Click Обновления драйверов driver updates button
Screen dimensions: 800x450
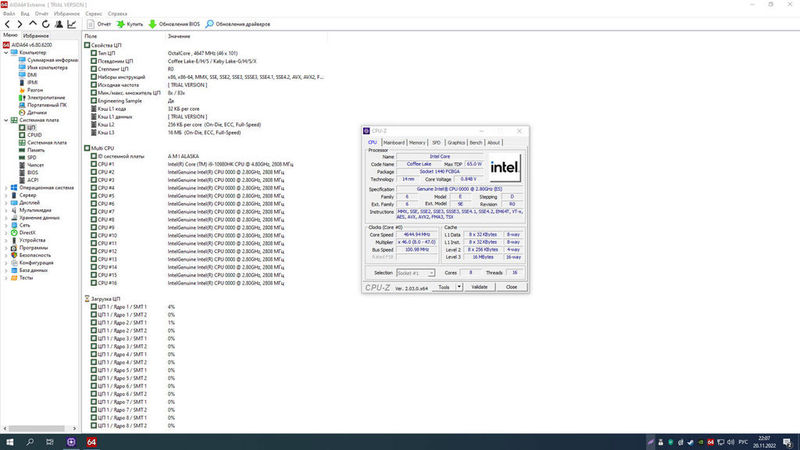(238, 24)
